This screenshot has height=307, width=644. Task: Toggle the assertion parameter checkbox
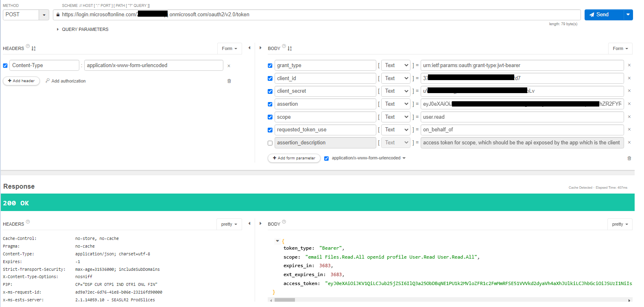[x=270, y=105]
